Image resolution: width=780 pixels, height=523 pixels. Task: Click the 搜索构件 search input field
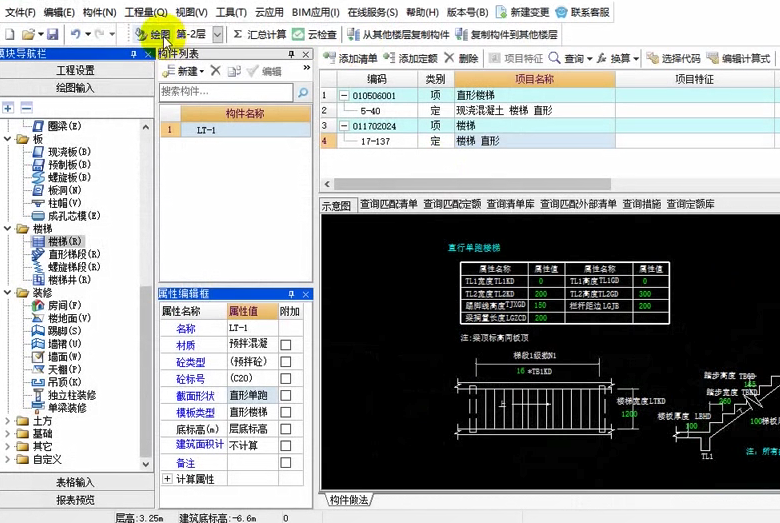225,92
